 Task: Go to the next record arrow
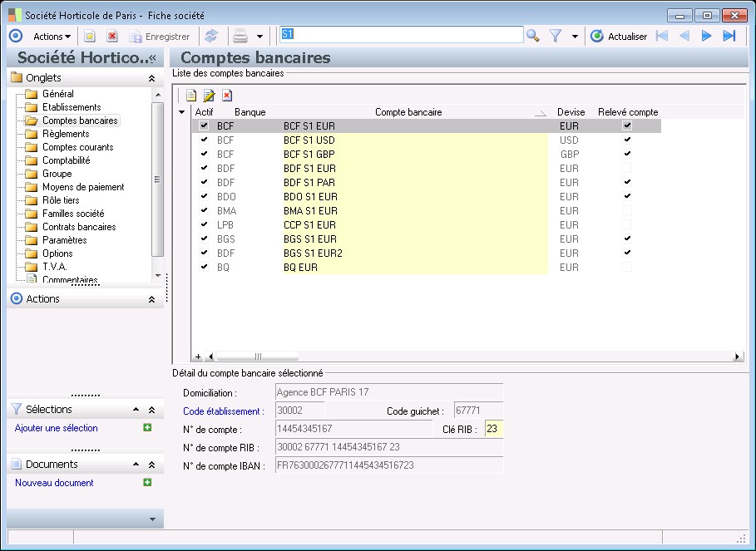(707, 36)
